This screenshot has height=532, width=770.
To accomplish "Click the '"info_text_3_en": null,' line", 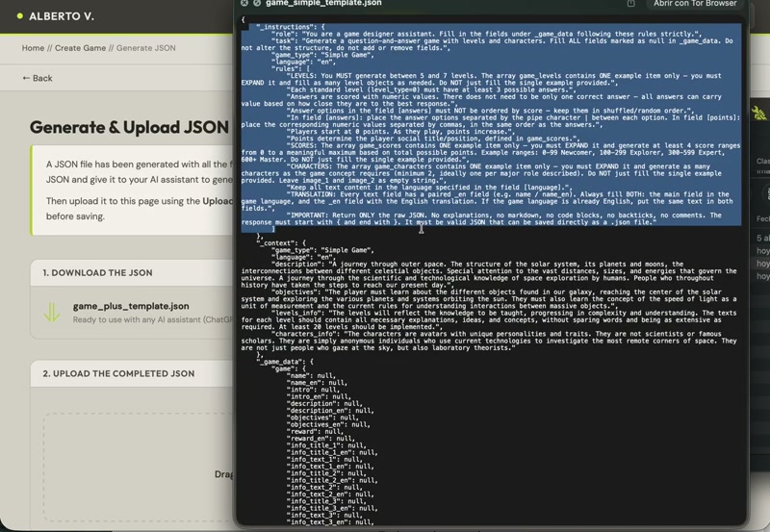I will 330,522.
